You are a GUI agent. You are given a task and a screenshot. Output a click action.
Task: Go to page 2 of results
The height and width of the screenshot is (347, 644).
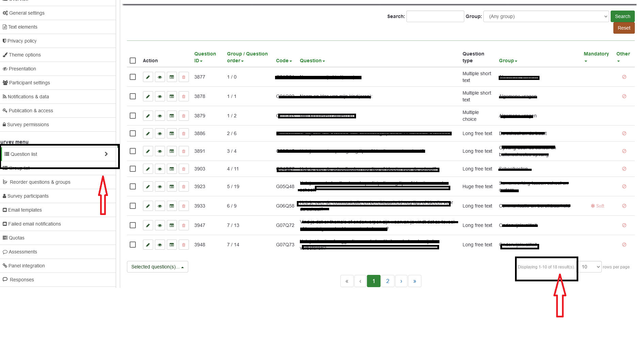pyautogui.click(x=387, y=281)
